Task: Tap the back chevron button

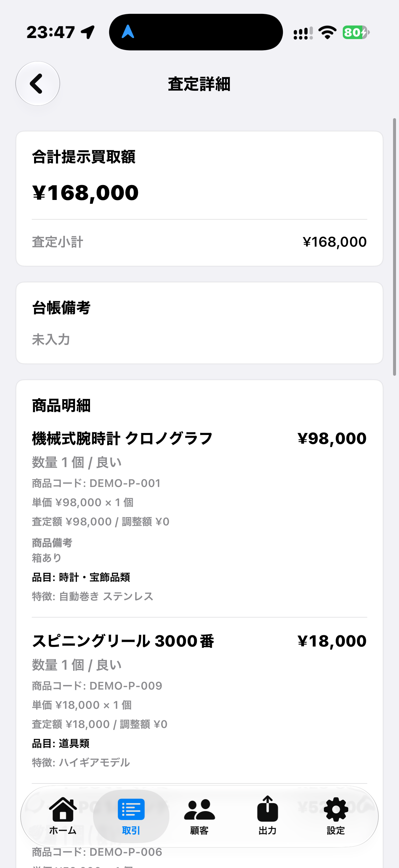Action: [x=38, y=83]
